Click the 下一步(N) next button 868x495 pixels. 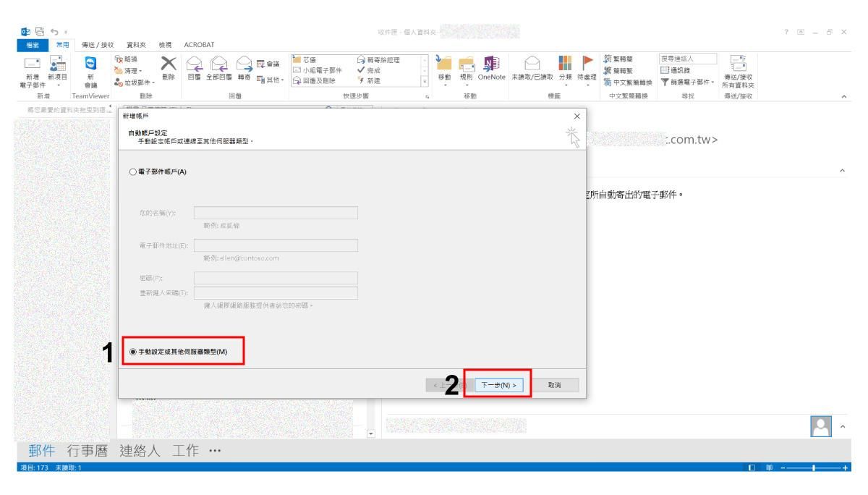[499, 386]
